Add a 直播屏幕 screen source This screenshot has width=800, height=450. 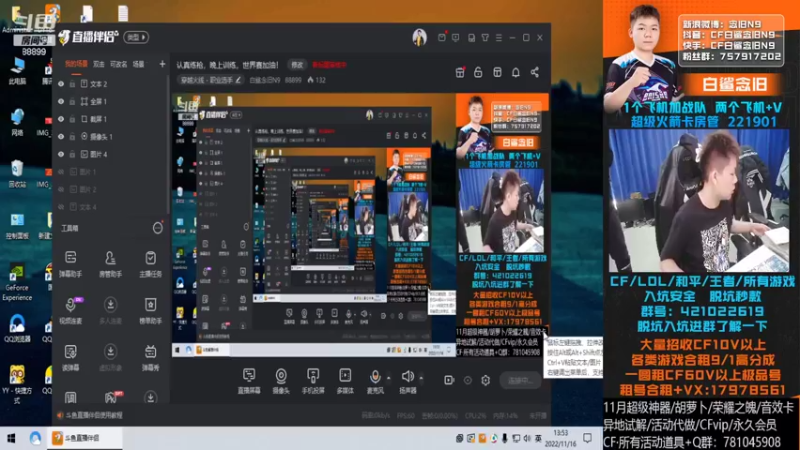point(249,381)
